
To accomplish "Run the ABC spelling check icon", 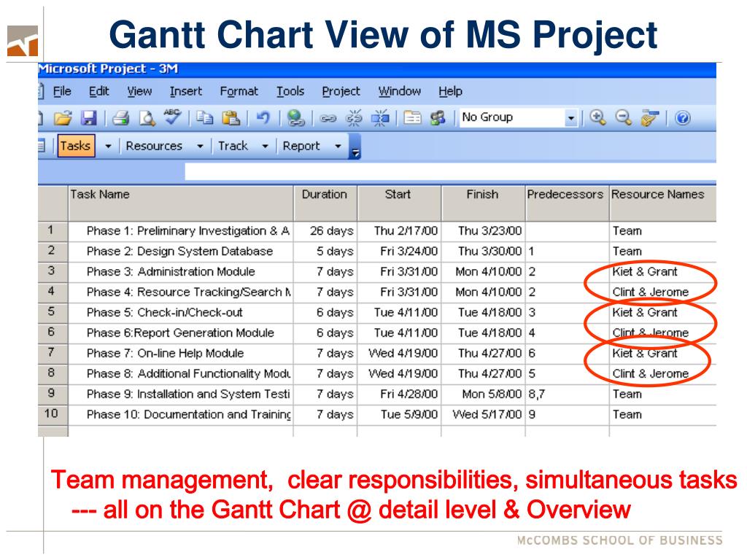I will (x=172, y=117).
